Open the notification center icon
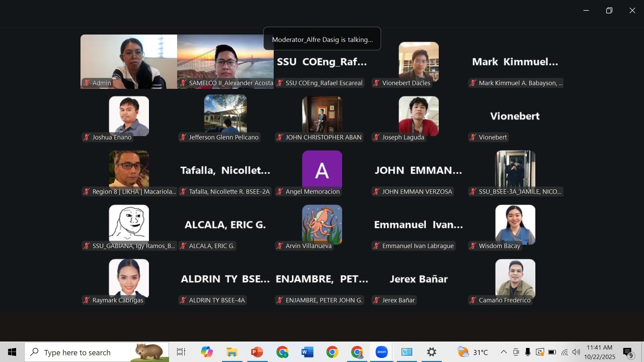The height and width of the screenshot is (362, 644). click(628, 352)
